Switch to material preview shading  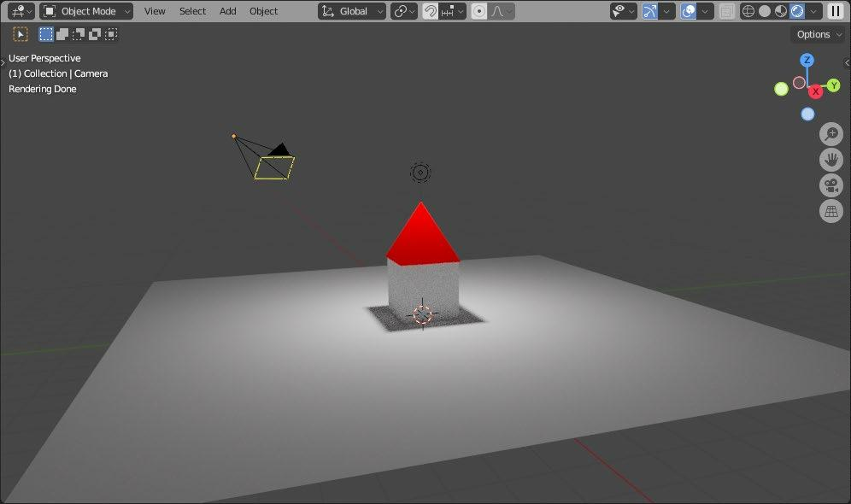pyautogui.click(x=781, y=11)
